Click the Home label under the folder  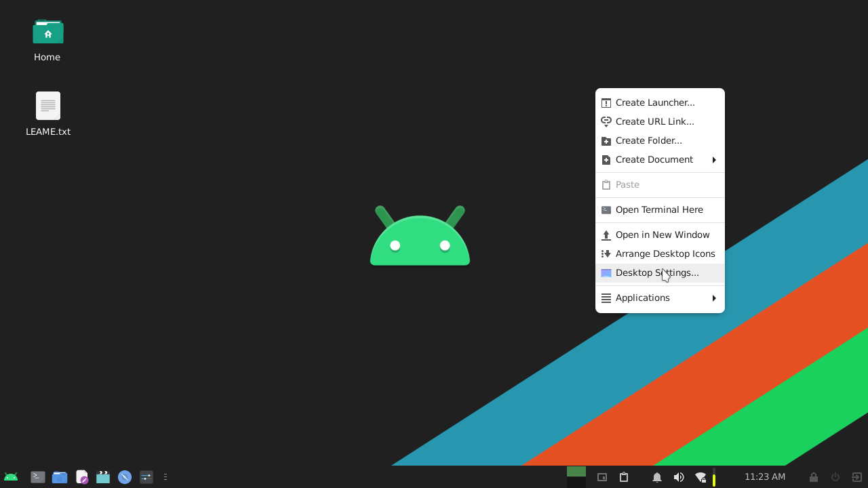click(x=47, y=57)
